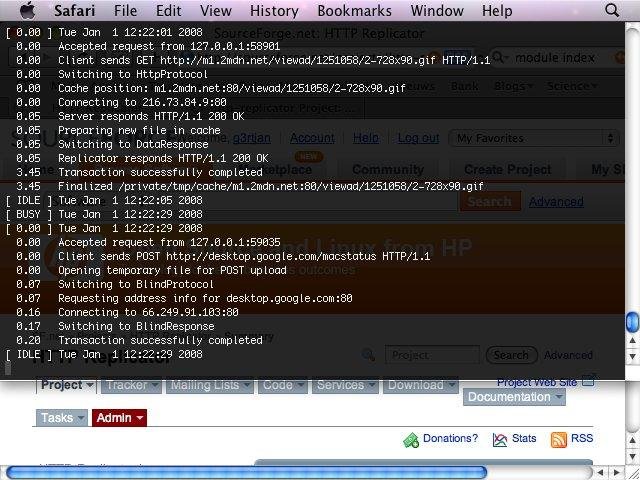Image resolution: width=640 pixels, height=480 pixels.
Task: Open the Create Project tab
Action: [507, 169]
